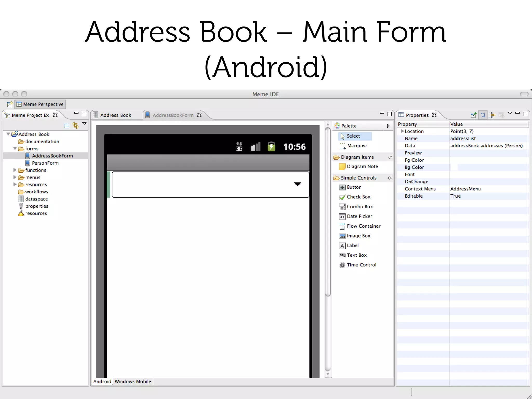Screen dimensions: 532x399
Task: Minimize the Properties panel
Action: point(517,113)
